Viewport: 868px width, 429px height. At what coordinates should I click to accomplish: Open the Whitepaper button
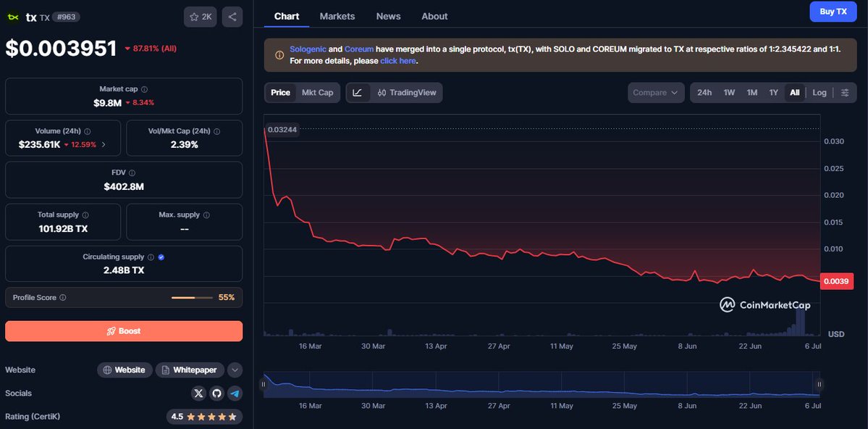point(190,370)
